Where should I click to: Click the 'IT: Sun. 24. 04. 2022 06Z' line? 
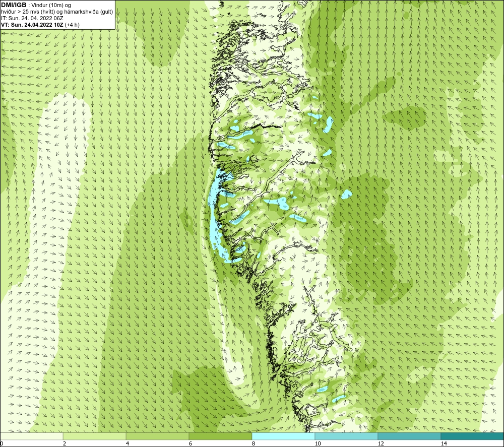[x=32, y=18]
